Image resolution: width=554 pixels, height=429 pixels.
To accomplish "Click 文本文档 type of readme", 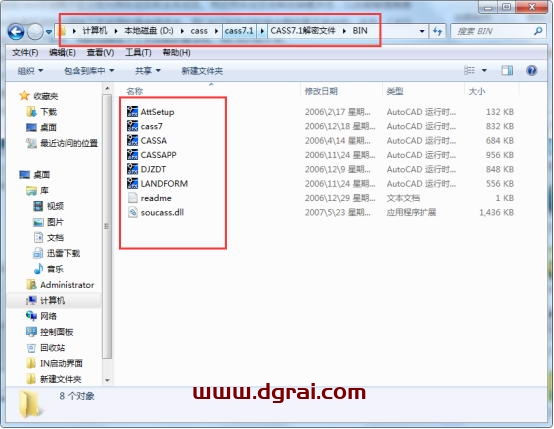I will click(x=403, y=198).
